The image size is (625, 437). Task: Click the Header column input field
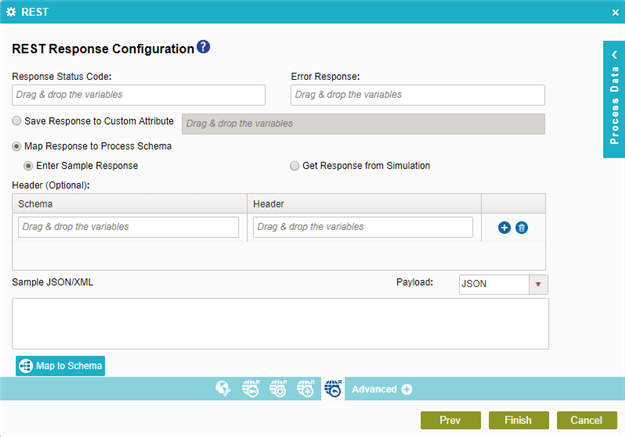[x=363, y=227]
